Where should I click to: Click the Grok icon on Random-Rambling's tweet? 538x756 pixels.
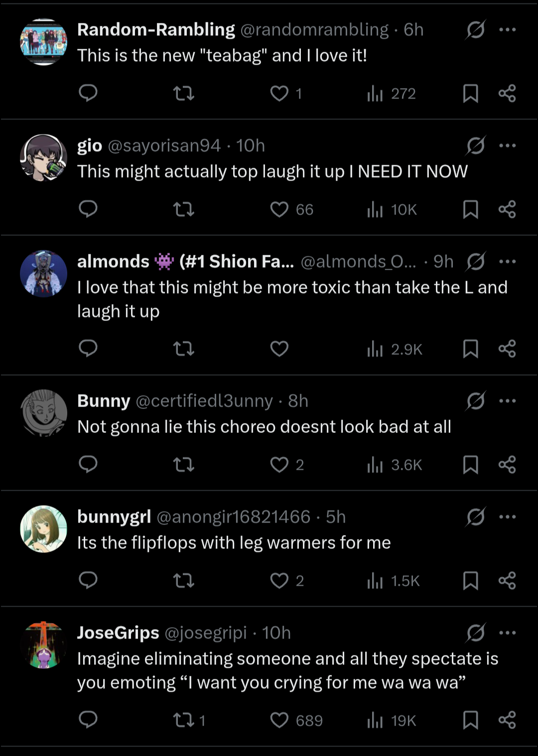(x=476, y=30)
